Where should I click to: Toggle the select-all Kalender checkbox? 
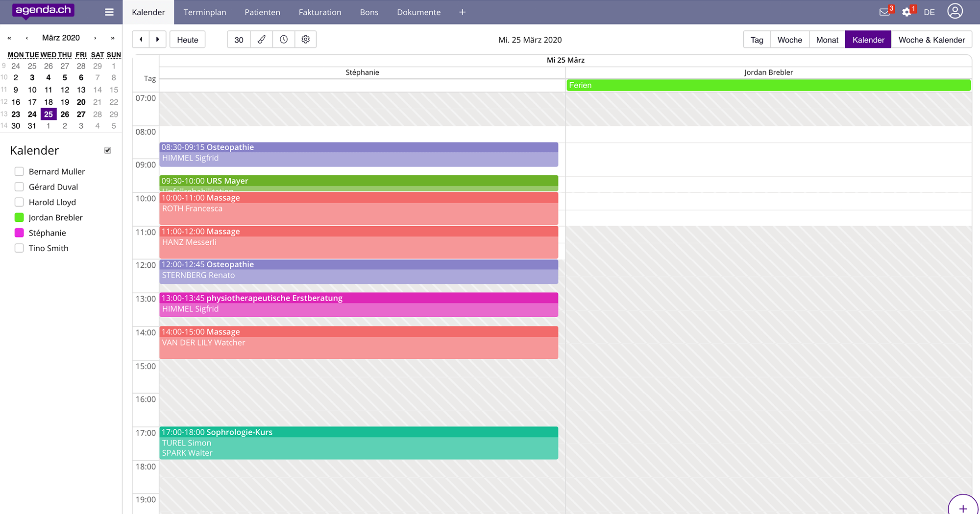tap(108, 150)
